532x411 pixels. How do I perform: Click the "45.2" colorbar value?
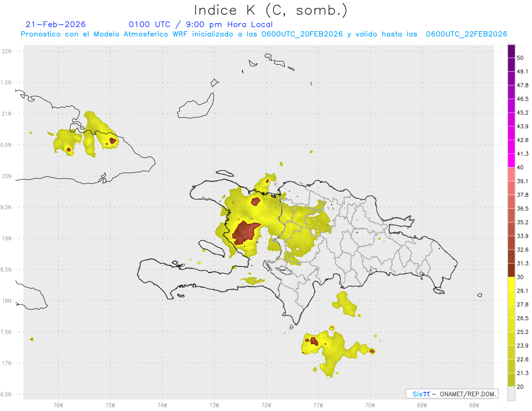(523, 113)
